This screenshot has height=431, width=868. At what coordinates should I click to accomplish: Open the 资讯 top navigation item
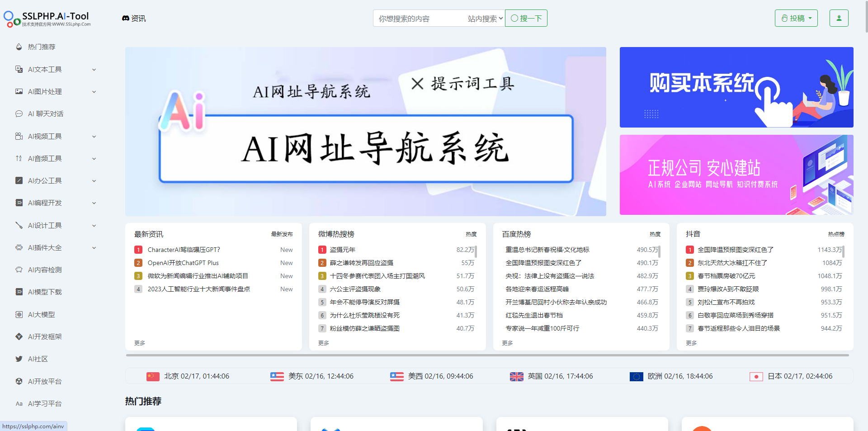[134, 19]
